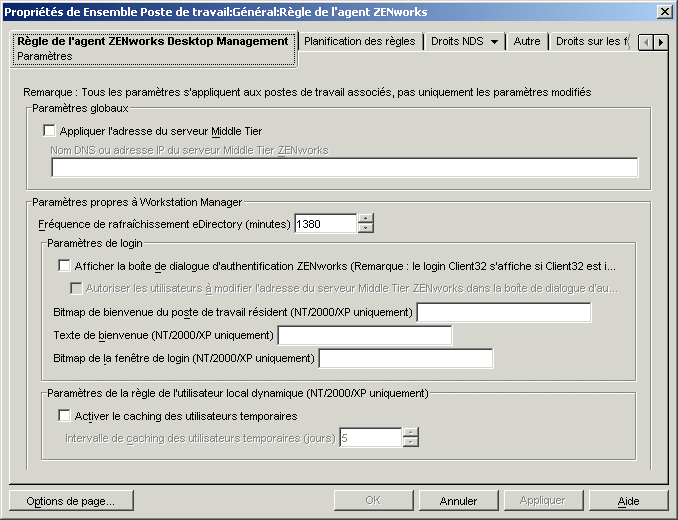The height and width of the screenshot is (520, 678).
Task: Enable Appliquer l'adresse du serveur Middle Tier
Action: pyautogui.click(x=49, y=131)
